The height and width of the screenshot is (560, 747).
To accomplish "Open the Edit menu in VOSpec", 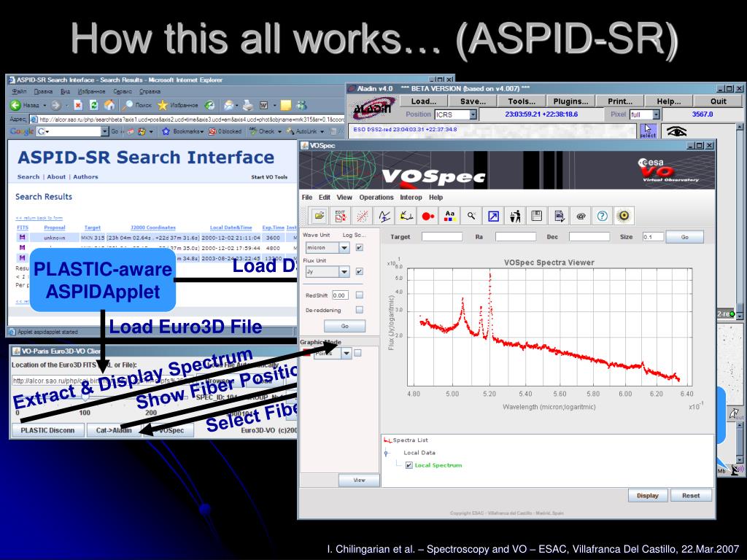I will click(x=325, y=197).
